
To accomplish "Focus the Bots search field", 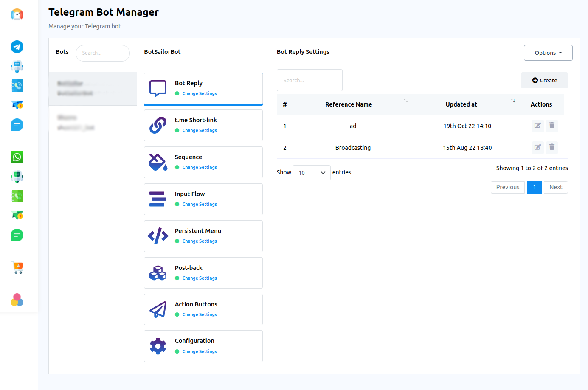I will pos(103,53).
